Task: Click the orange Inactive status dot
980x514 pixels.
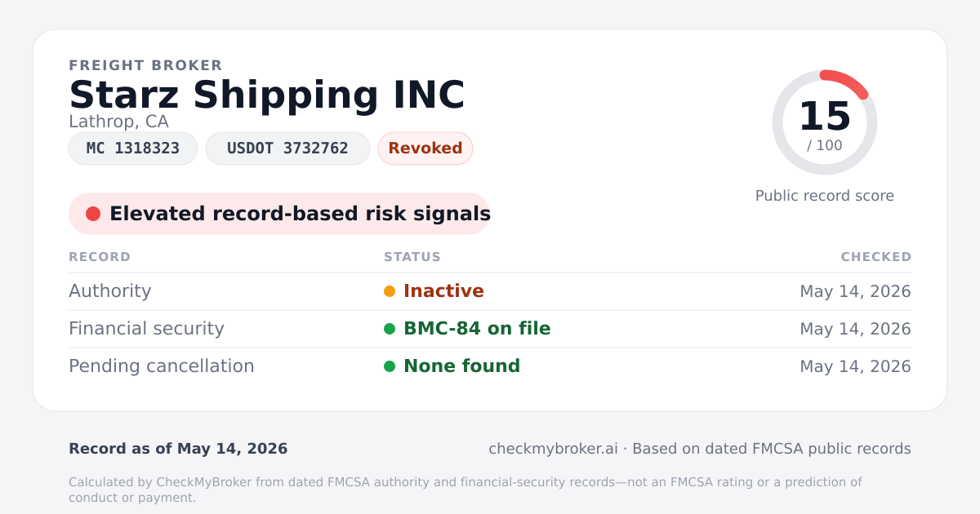Action: coord(390,291)
